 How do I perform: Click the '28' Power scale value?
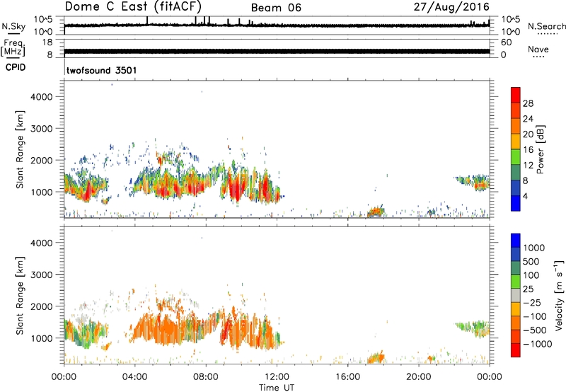(x=528, y=103)
